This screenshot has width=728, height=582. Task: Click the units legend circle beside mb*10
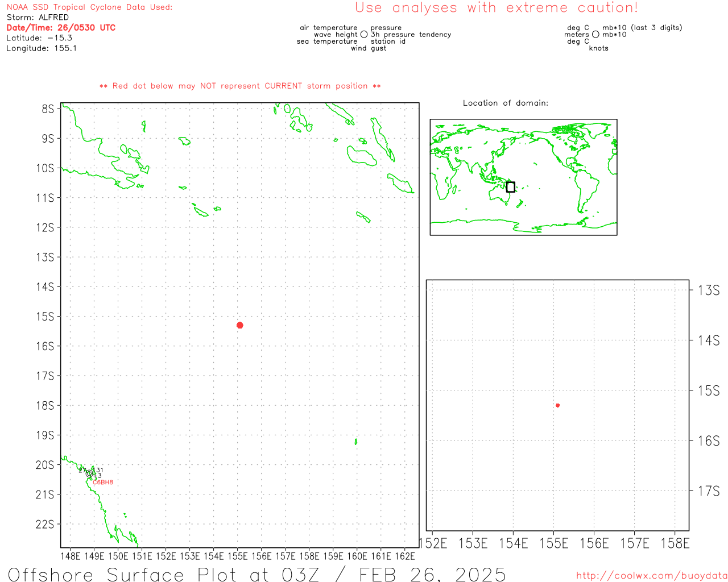click(x=595, y=35)
